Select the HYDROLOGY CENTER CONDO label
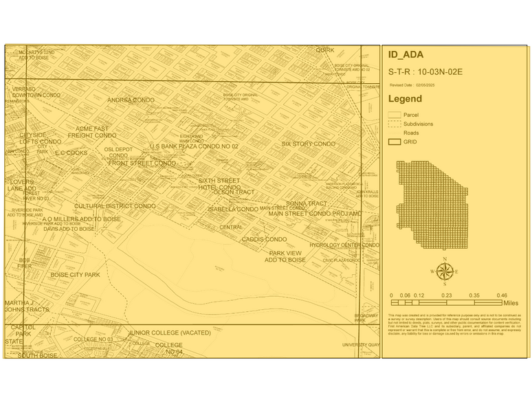The height and width of the screenshot is (404, 532). pyautogui.click(x=344, y=245)
